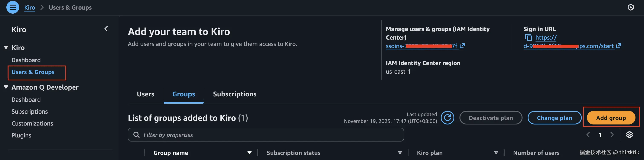Go to next page of groups
The height and width of the screenshot is (160, 644).
pos(612,135)
